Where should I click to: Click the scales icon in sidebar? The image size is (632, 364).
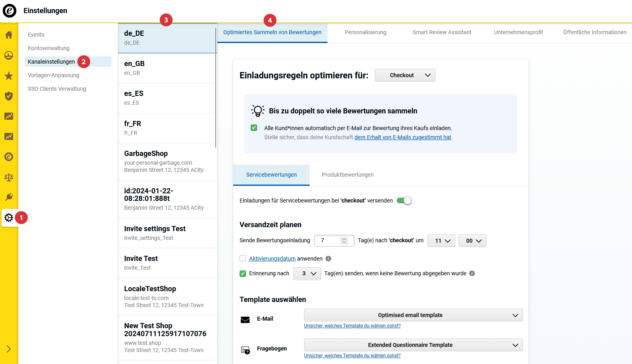9,177
